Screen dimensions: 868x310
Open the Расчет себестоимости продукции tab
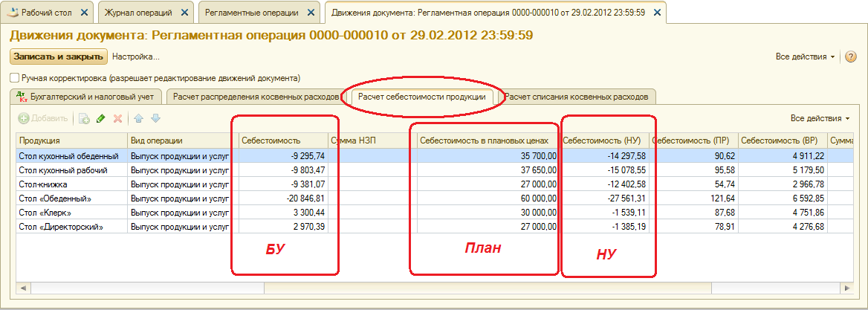pos(422,97)
